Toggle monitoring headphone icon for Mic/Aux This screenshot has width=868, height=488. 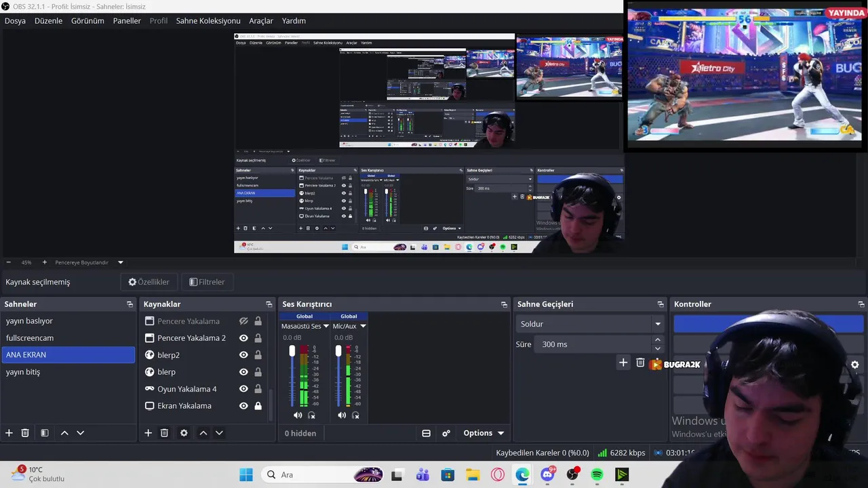(x=355, y=415)
